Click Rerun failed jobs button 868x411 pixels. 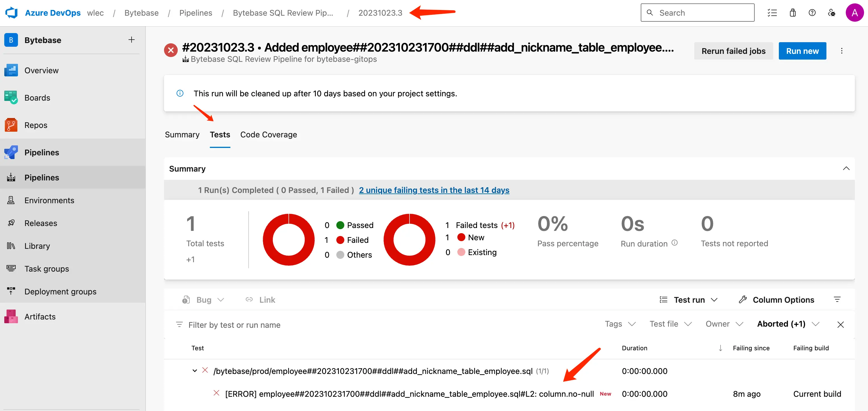click(734, 51)
